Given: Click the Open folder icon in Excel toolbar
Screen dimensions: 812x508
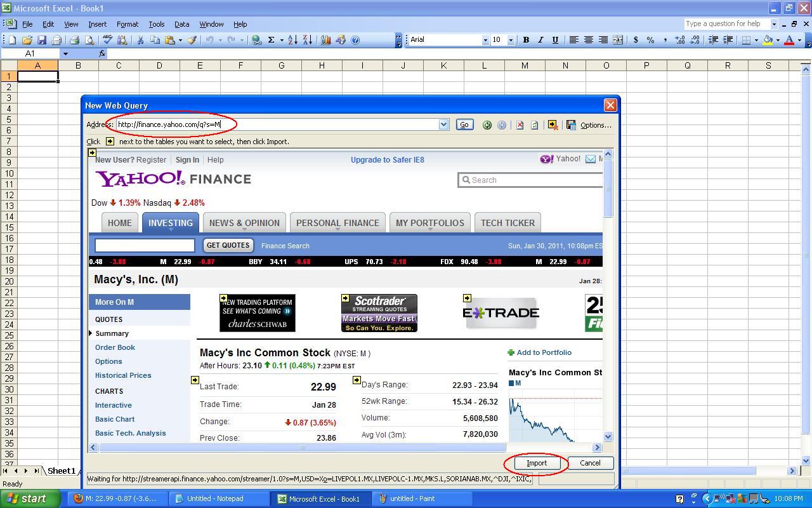Looking at the screenshot, I should (x=27, y=40).
